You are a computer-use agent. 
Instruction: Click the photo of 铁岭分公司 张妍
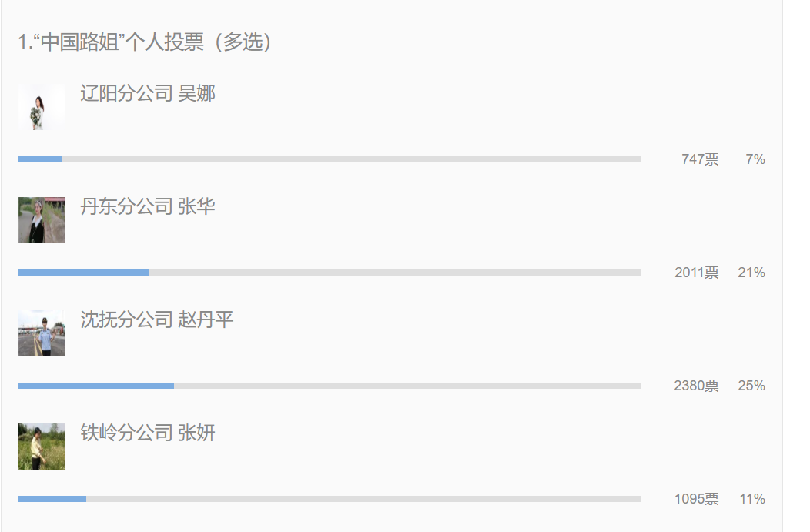[42, 447]
